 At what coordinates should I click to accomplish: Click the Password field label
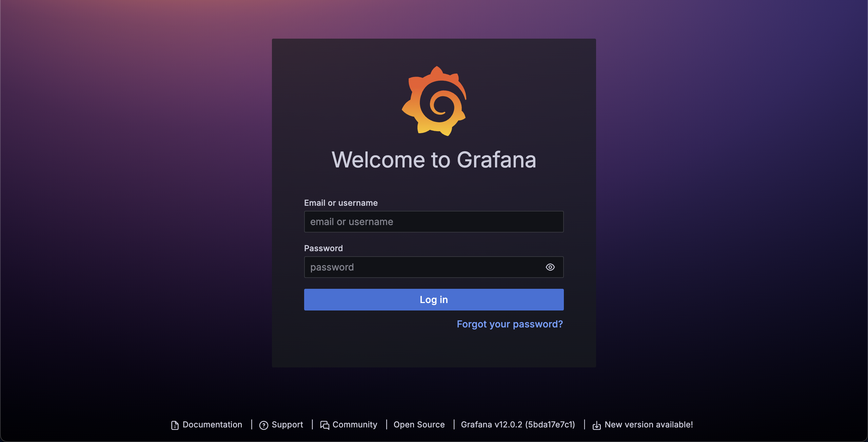point(323,248)
